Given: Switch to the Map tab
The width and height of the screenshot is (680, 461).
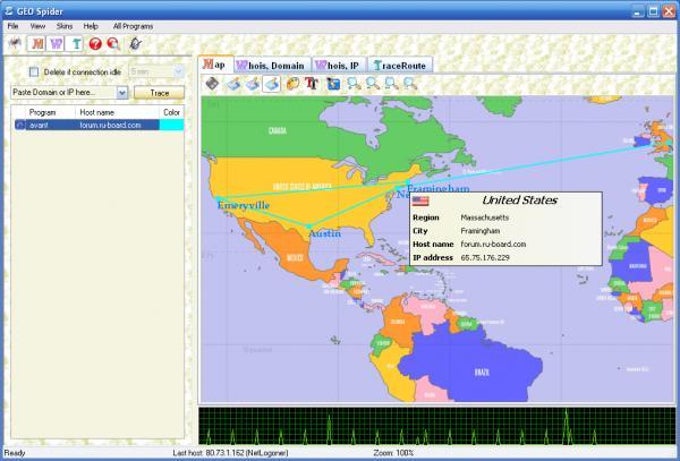Looking at the screenshot, I should pos(216,65).
